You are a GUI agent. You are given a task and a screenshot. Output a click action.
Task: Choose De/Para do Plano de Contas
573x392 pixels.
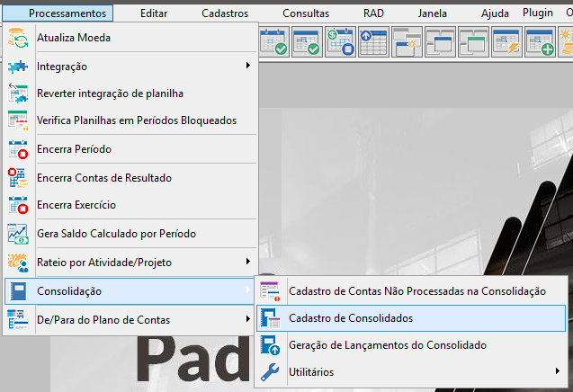(130, 320)
